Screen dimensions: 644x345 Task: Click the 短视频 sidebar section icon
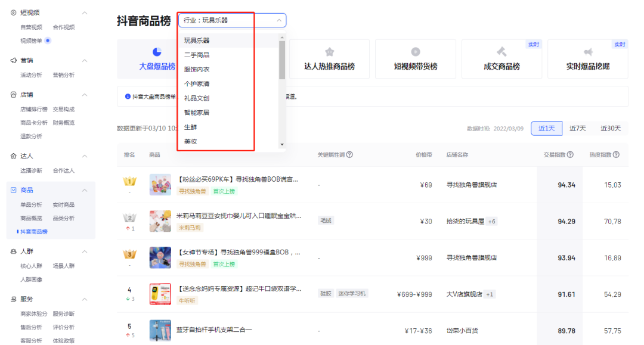pyautogui.click(x=13, y=13)
